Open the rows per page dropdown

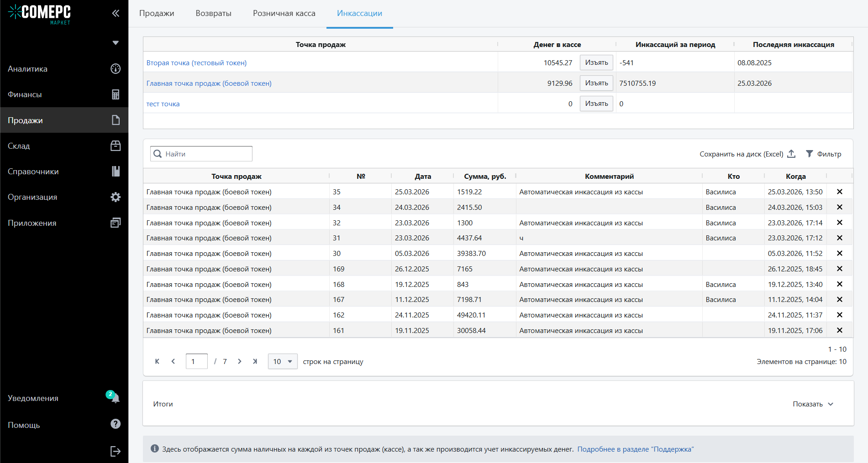[x=283, y=361]
